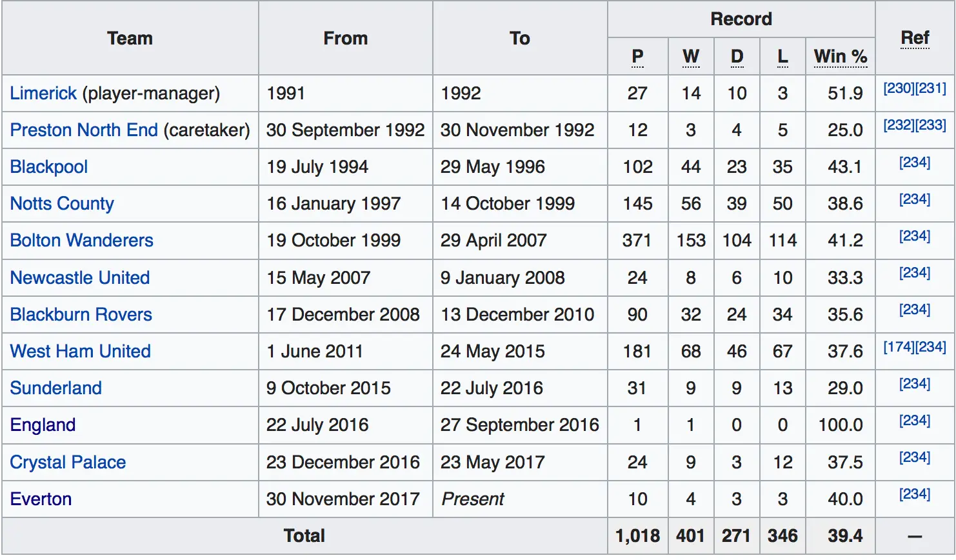The height and width of the screenshot is (560, 956).
Task: Open the Bolton Wanderers link
Action: 82,241
